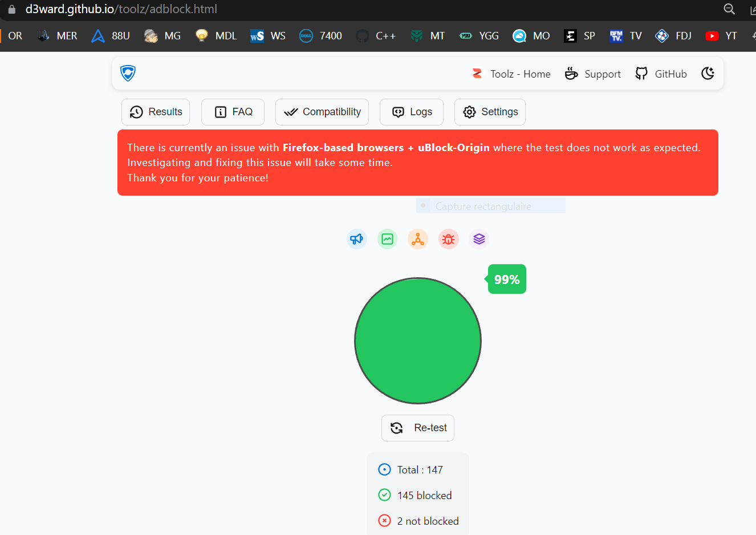Open the Compatibility section
756x535 pixels.
(x=322, y=112)
